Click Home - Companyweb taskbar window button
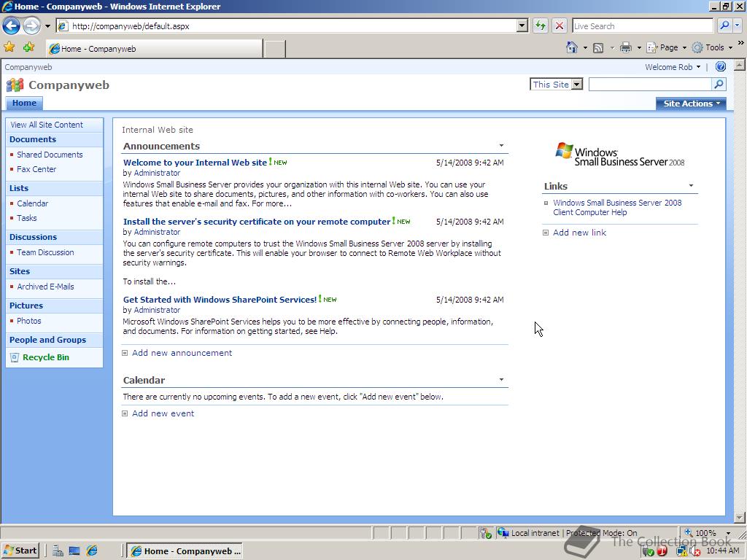 click(x=186, y=551)
